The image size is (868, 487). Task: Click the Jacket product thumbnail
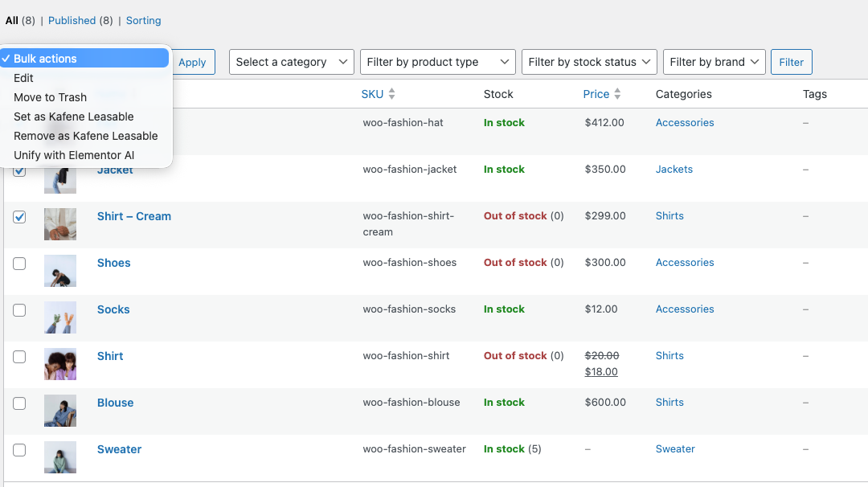(60, 181)
